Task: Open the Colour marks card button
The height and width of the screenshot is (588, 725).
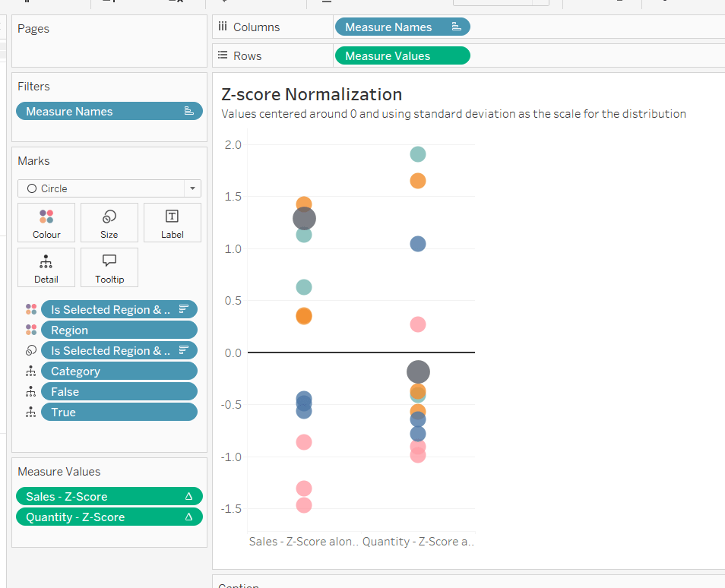Action: 46,223
